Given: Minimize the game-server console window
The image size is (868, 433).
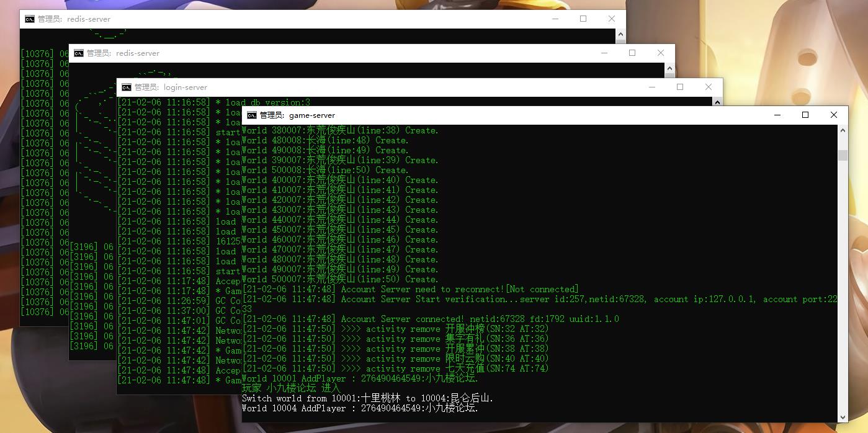Looking at the screenshot, I should (x=777, y=115).
